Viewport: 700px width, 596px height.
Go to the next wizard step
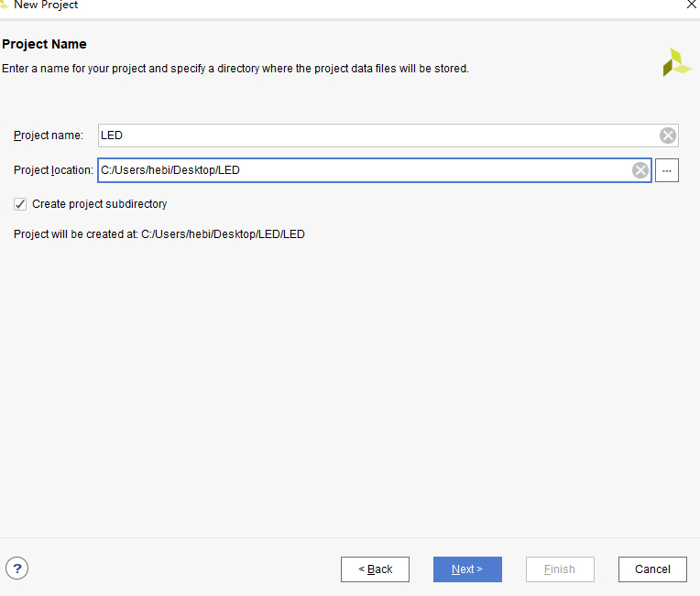pyautogui.click(x=467, y=569)
